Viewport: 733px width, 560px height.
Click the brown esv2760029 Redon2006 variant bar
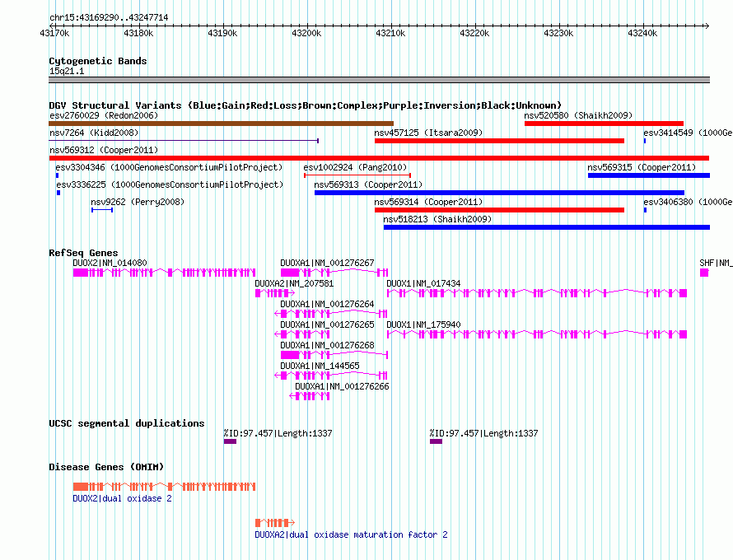click(221, 124)
